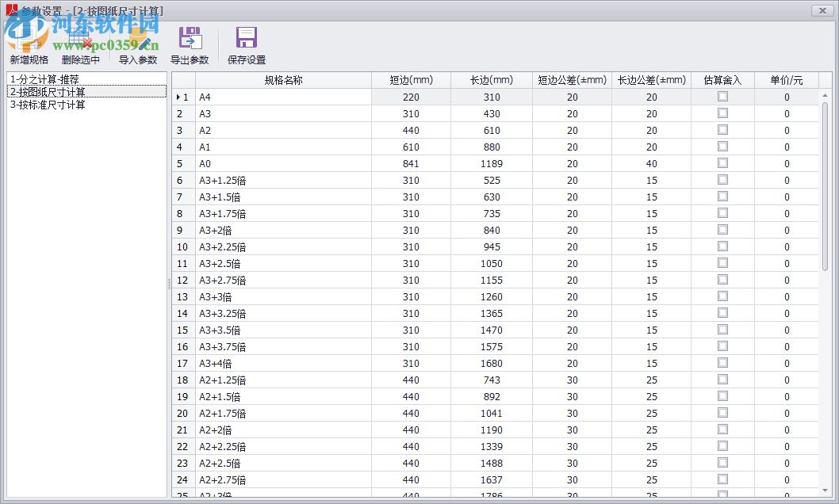The height and width of the screenshot is (504, 839).
Task: Click the application icon in the title bar
Action: pyautogui.click(x=10, y=10)
